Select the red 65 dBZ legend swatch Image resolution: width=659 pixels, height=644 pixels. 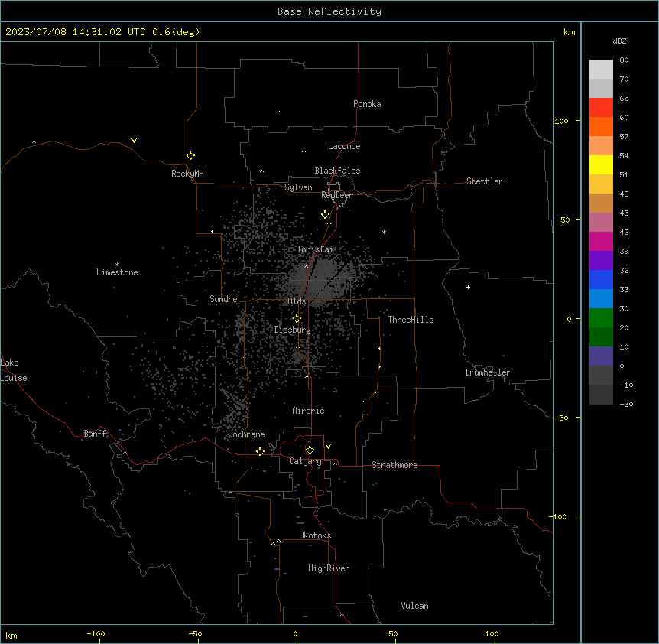tap(601, 107)
